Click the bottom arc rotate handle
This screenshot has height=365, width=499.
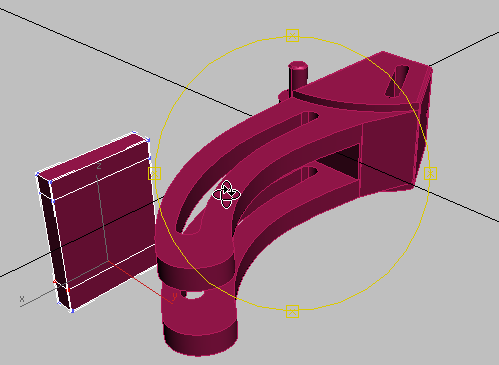click(292, 311)
